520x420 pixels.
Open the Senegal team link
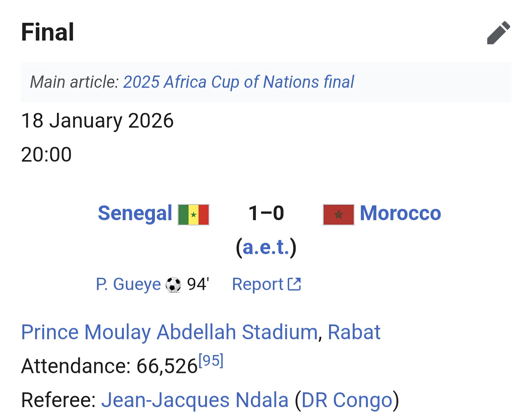[135, 213]
